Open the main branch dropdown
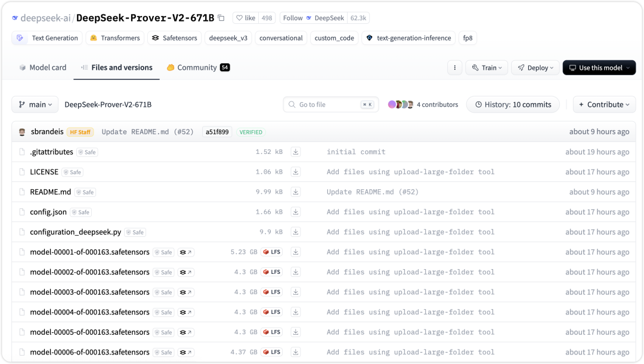This screenshot has height=364, width=644. coord(35,104)
